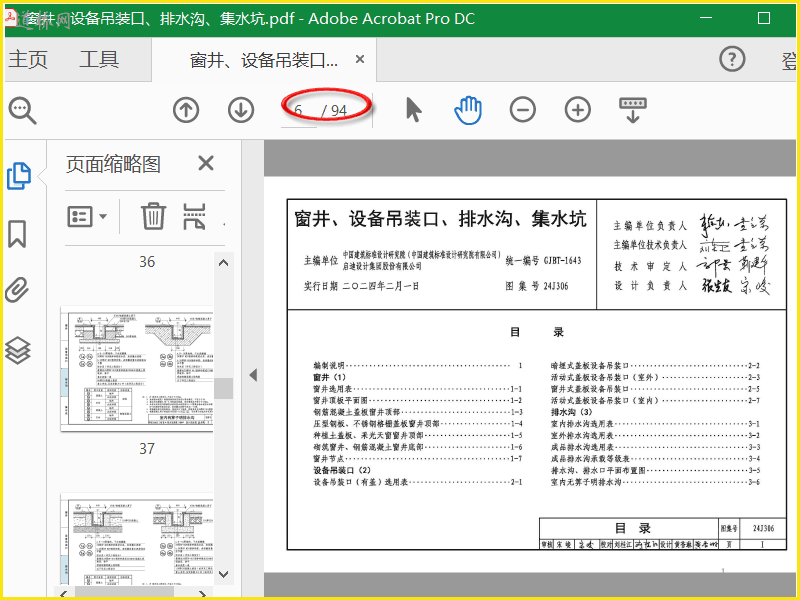Screen dimensions: 800x600
Task: Open thumbnail options dropdown menu
Action: pyautogui.click(x=87, y=217)
